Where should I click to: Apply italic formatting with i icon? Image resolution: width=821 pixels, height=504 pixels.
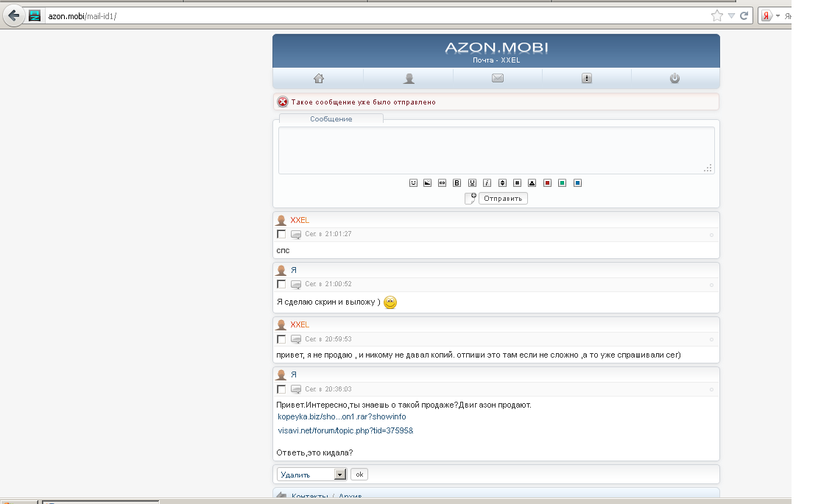[487, 183]
